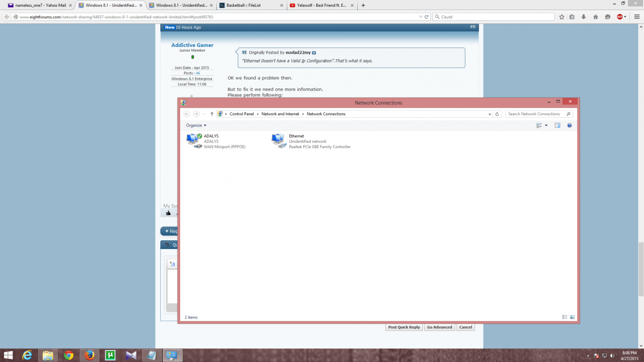Select the second Windows 8.1 Unidentified tab
Image resolution: width=644 pixels, height=362 pixels.
[x=181, y=5]
